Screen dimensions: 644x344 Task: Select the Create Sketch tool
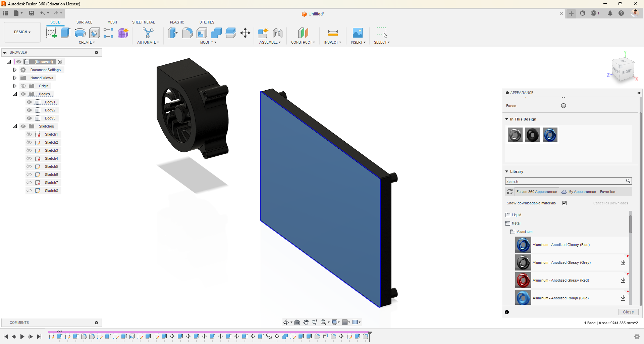pyautogui.click(x=51, y=33)
